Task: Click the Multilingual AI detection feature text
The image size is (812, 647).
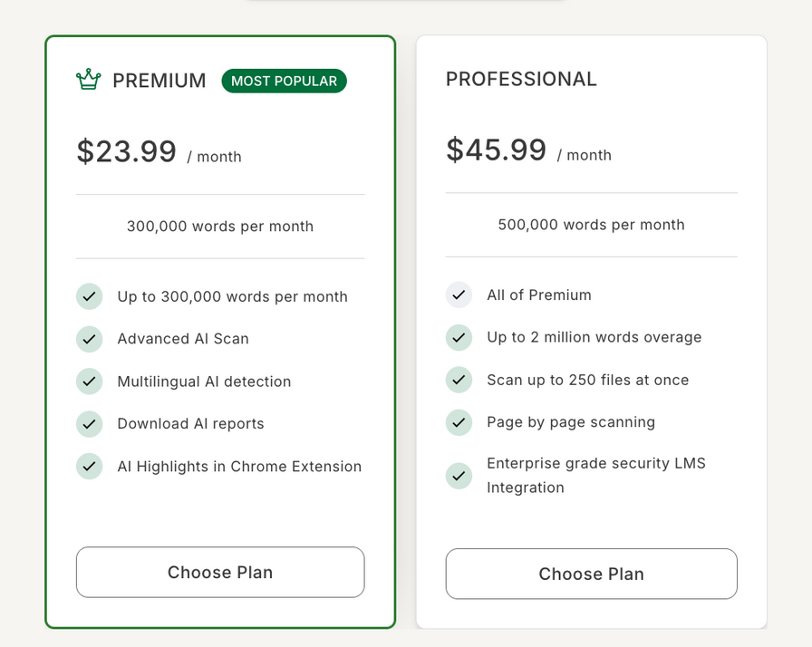Action: [x=204, y=381]
